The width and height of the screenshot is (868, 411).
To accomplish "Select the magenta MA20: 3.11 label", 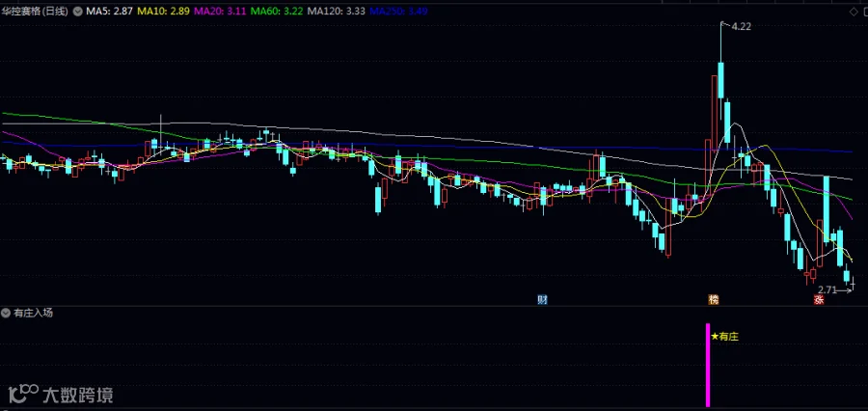I will [x=220, y=11].
